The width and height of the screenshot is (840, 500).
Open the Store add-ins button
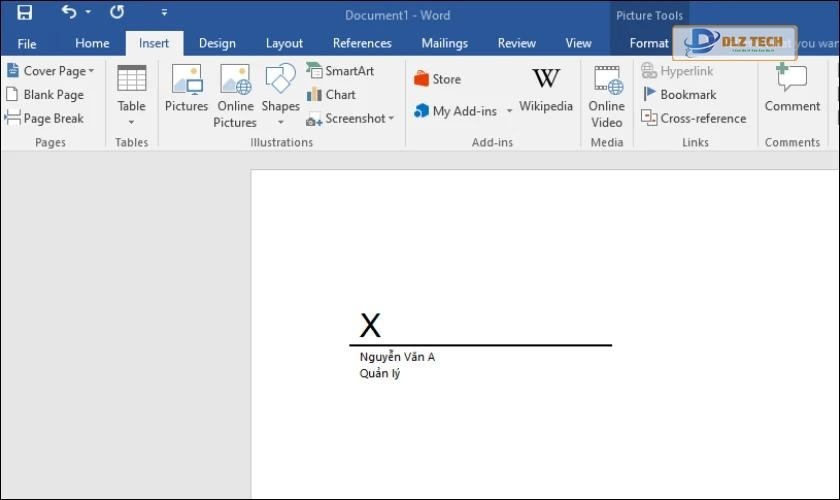pos(437,79)
